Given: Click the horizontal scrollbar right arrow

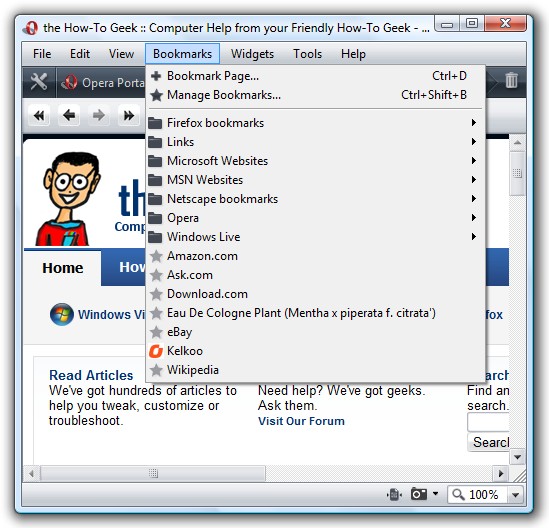Looking at the screenshot, I should click(501, 474).
